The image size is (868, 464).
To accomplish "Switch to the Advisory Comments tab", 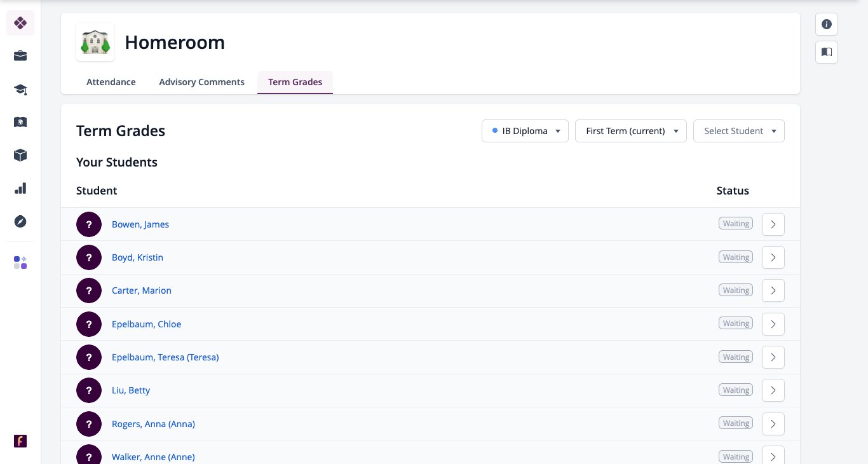I will point(201,82).
